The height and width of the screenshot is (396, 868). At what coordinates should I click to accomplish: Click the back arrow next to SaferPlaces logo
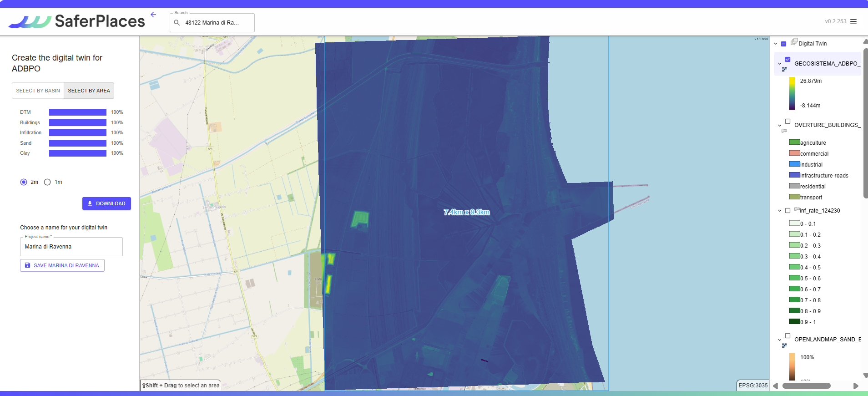click(153, 15)
